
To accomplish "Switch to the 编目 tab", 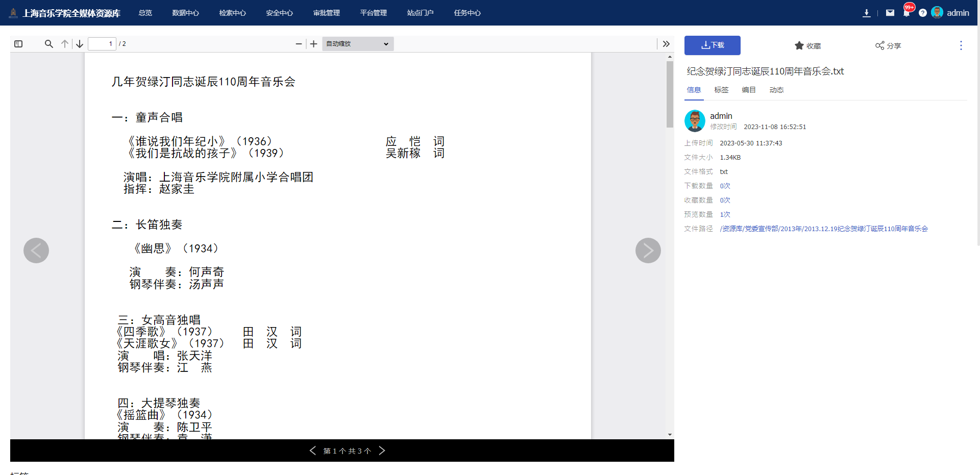I will 749,90.
